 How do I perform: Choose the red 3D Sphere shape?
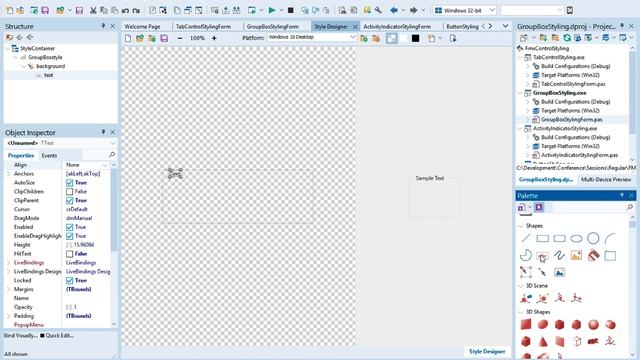593,325
